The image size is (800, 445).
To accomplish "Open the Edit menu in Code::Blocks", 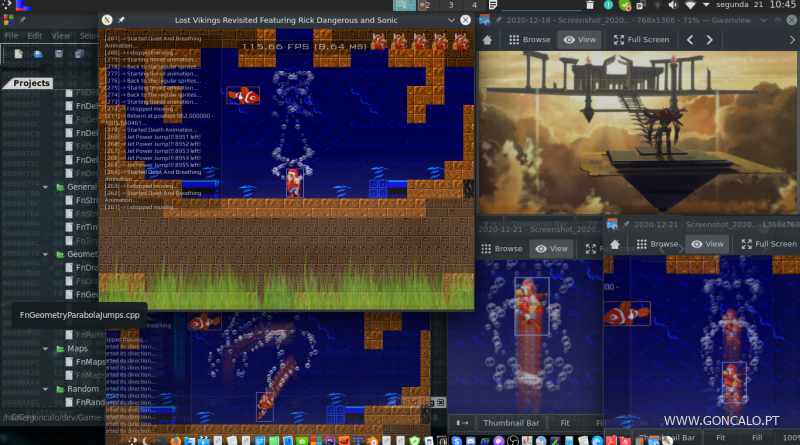I will tap(35, 36).
